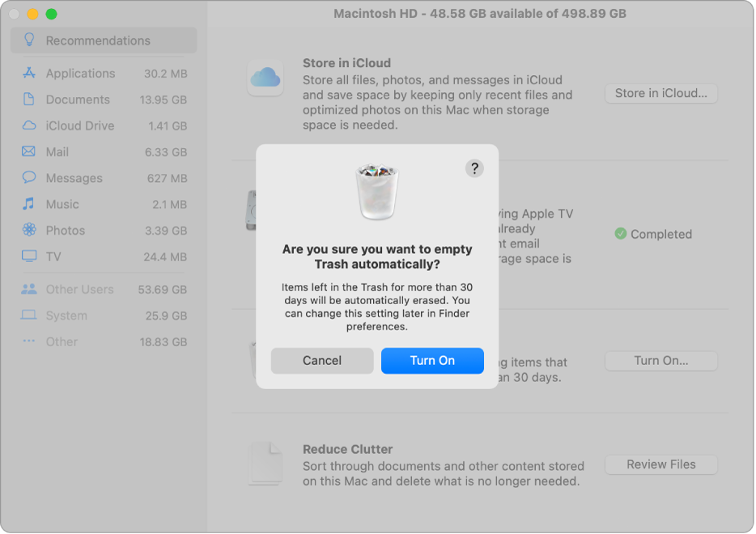Click the Store in iCloud description text

[x=437, y=102]
